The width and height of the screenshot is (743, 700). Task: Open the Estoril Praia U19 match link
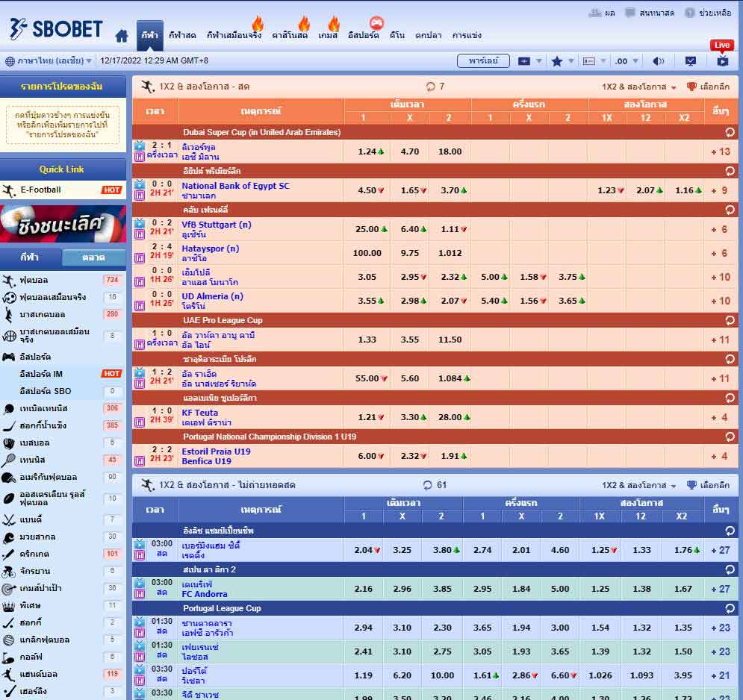click(216, 451)
